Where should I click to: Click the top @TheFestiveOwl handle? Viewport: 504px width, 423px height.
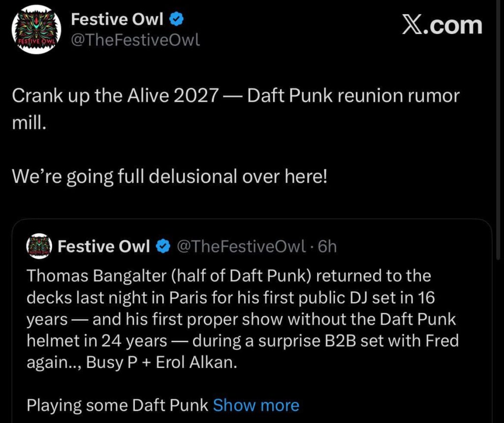pos(135,40)
